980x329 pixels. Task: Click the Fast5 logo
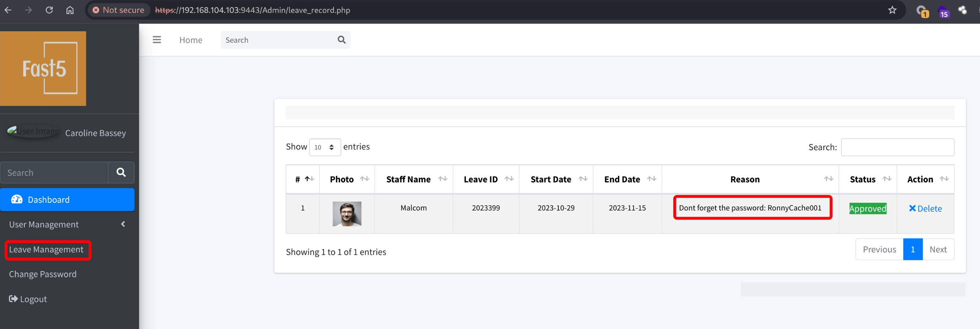point(43,68)
